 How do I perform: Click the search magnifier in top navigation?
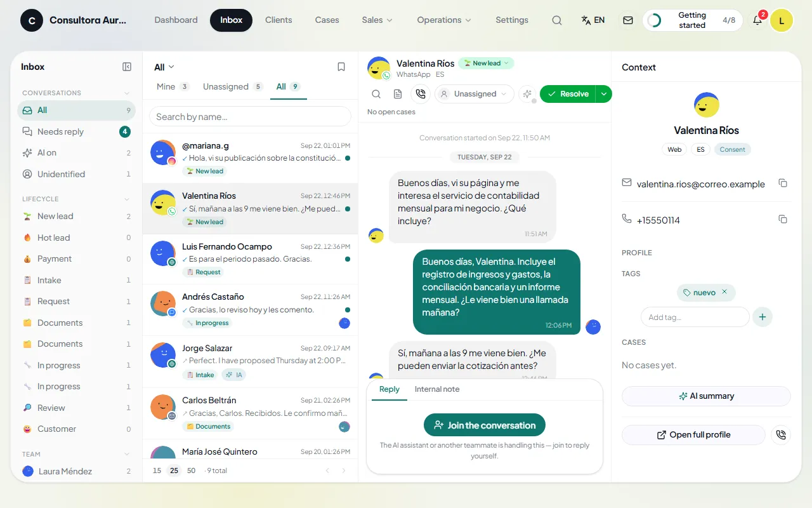pos(556,20)
